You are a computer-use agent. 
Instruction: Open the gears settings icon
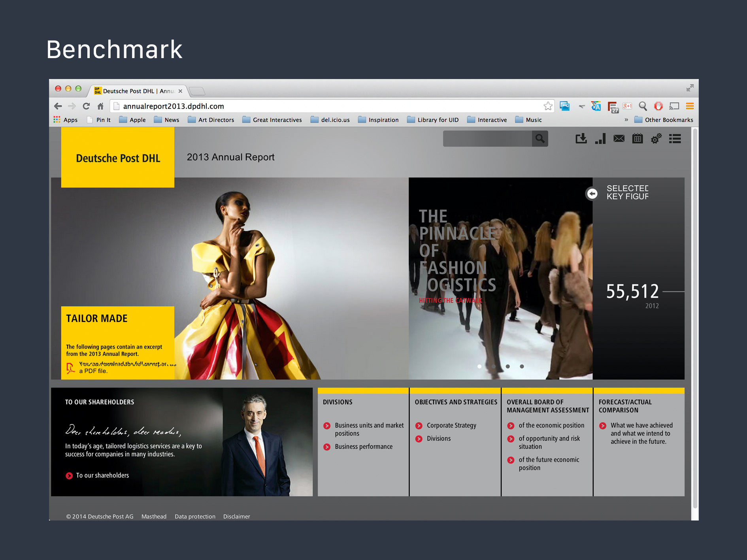[x=656, y=139]
